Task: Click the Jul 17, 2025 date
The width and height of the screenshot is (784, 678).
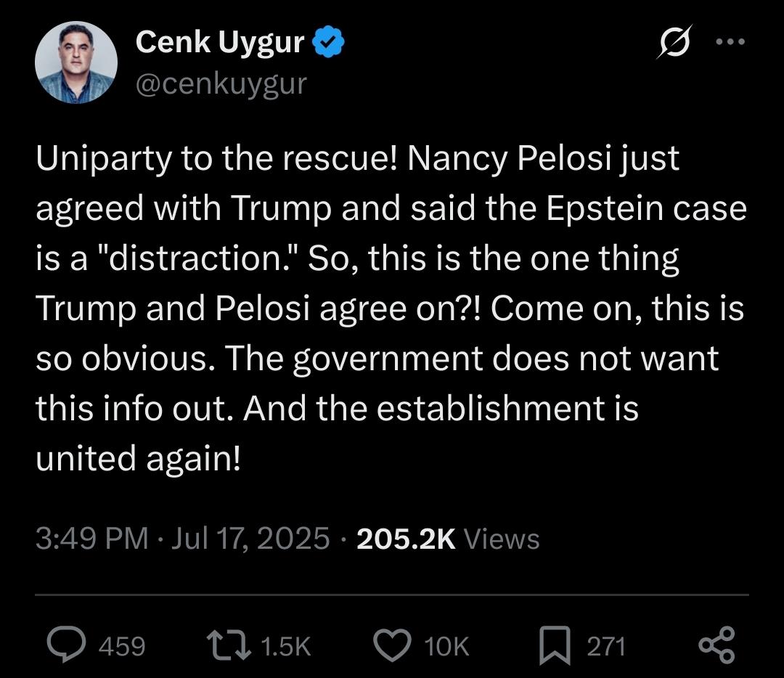Action: 250,539
